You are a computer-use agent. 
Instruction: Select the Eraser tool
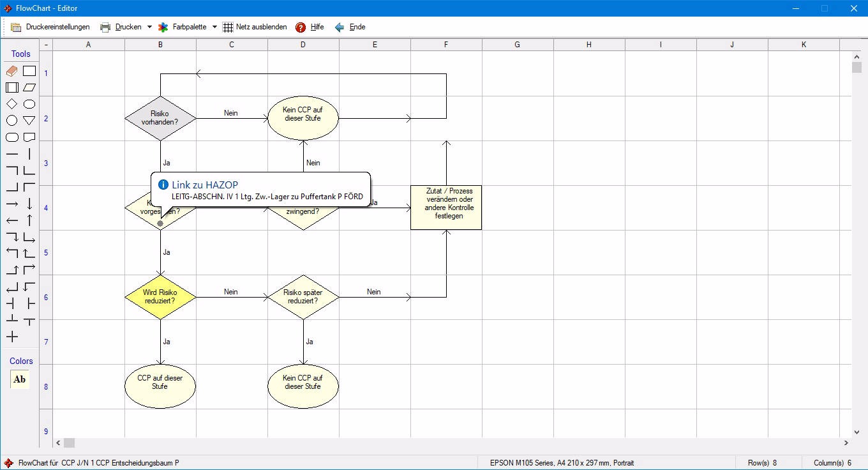12,71
